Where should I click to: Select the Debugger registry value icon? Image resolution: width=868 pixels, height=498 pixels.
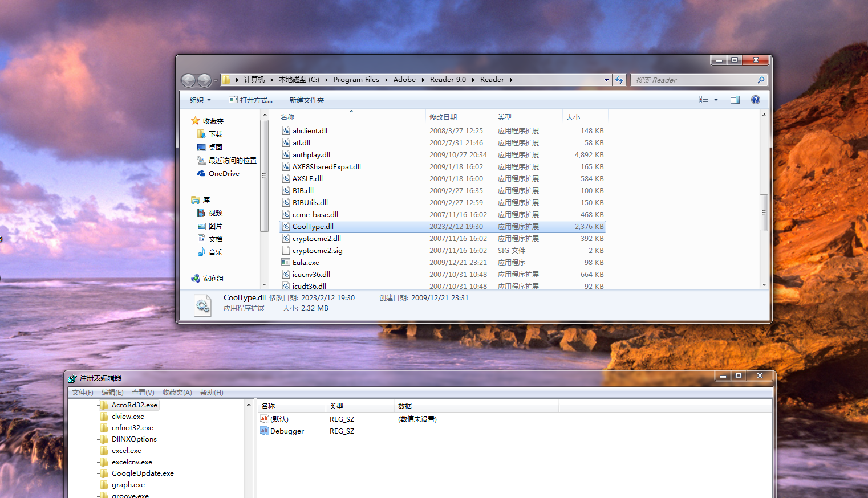click(x=265, y=431)
